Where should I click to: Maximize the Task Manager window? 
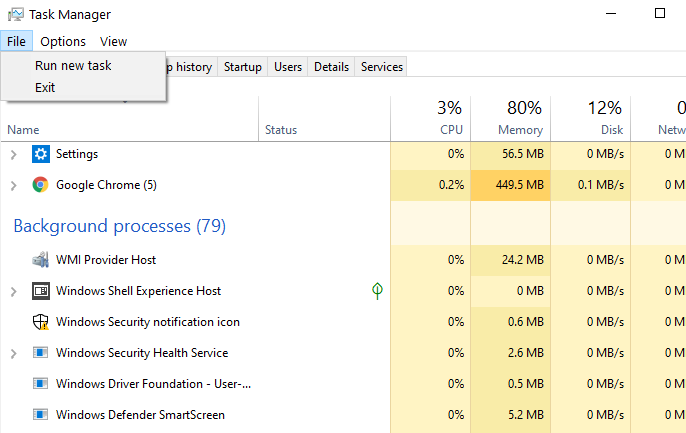660,14
